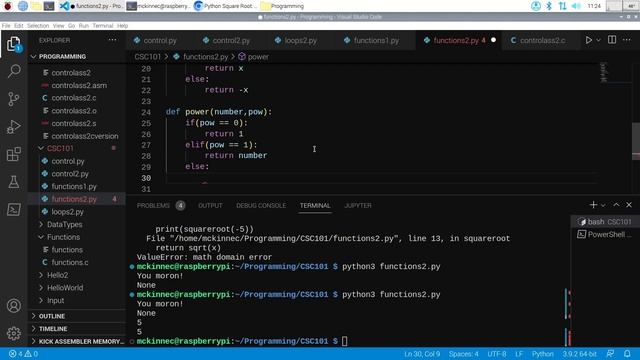
Task: Open the OUTPUT panel tab
Action: click(x=210, y=205)
